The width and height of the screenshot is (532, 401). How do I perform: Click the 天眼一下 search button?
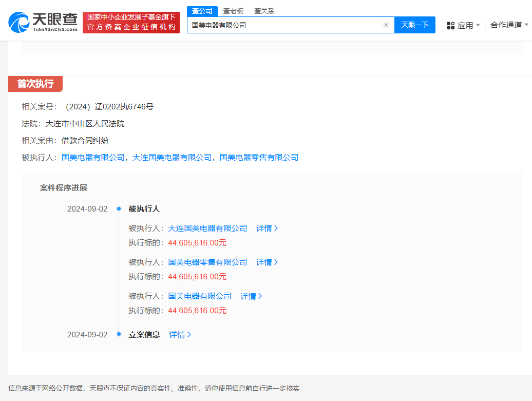(x=415, y=25)
